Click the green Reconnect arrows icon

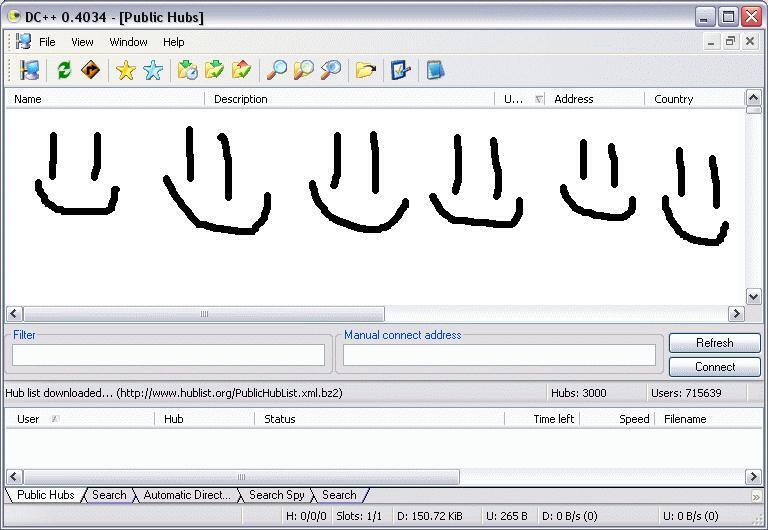pyautogui.click(x=64, y=70)
